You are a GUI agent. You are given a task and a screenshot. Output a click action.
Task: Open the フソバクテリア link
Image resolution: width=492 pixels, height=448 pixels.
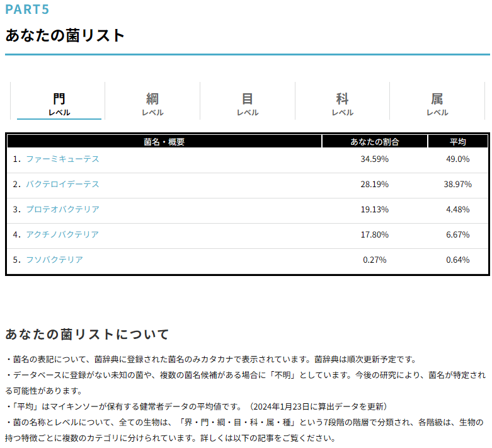(x=54, y=260)
